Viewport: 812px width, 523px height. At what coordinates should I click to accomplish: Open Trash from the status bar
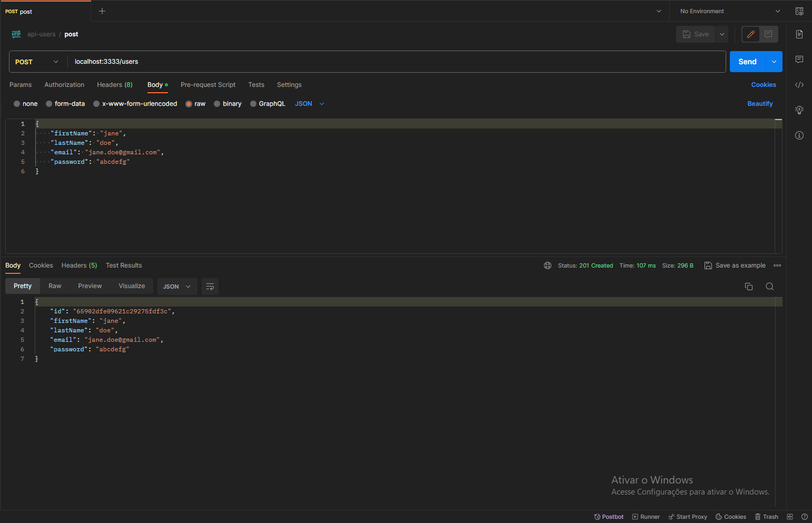[766, 517]
